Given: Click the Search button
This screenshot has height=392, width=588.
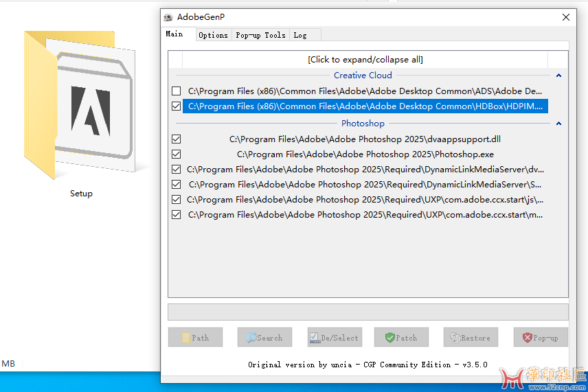Looking at the screenshot, I should pyautogui.click(x=264, y=337).
